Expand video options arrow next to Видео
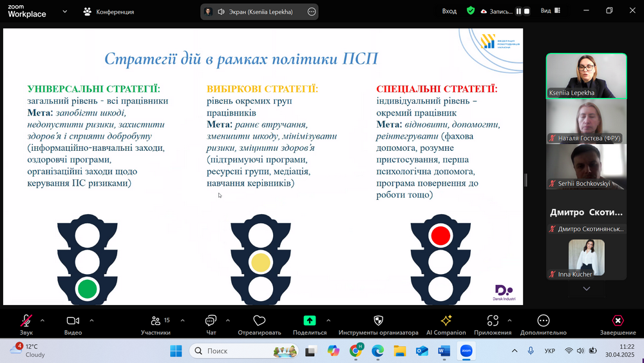 pos(91,320)
